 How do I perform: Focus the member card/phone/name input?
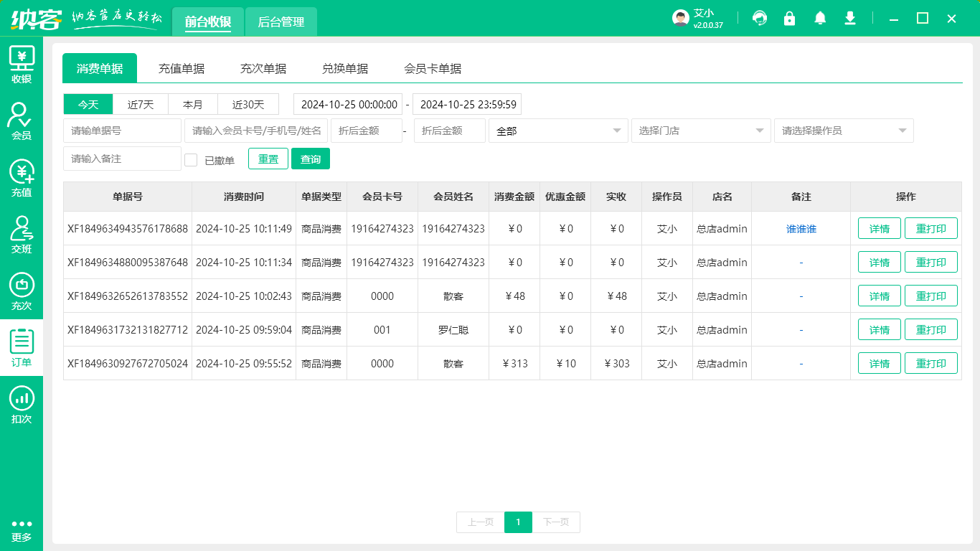(x=256, y=131)
